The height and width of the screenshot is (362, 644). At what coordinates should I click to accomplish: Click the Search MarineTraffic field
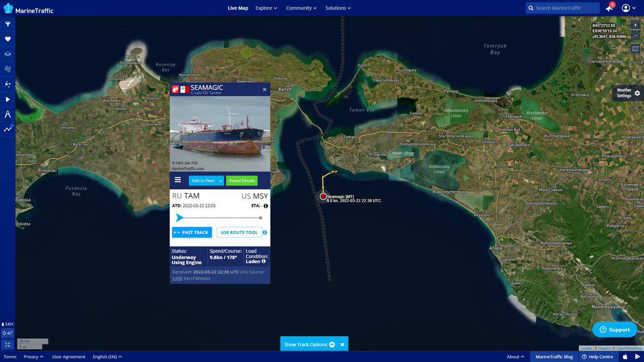pos(562,8)
